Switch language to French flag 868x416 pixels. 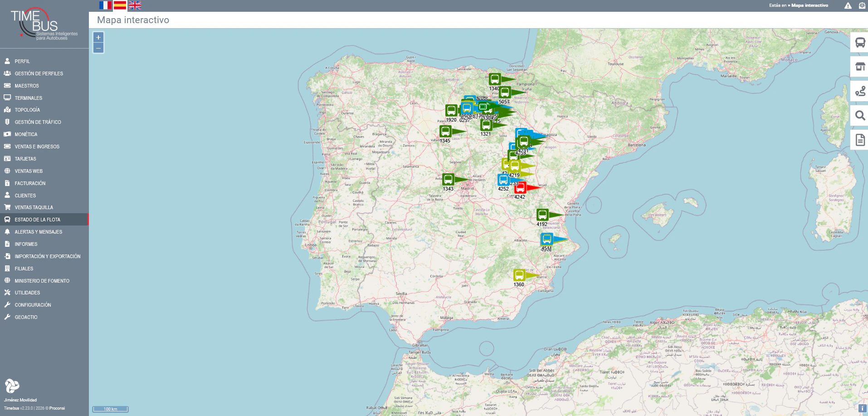click(105, 5)
